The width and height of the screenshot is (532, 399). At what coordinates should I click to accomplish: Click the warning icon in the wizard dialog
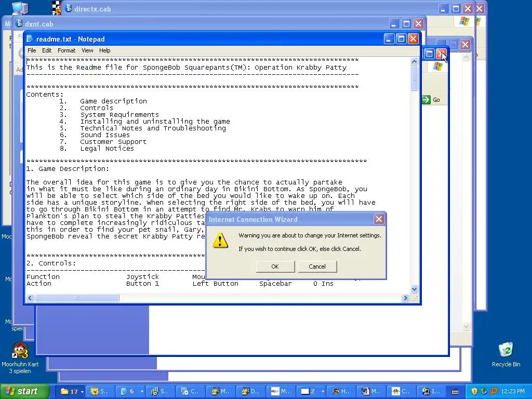pos(220,240)
